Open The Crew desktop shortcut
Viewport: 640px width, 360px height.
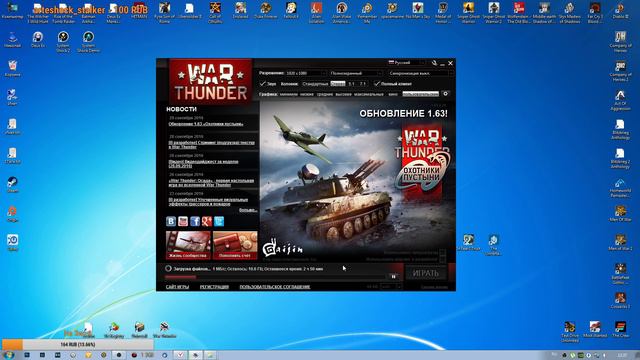(620, 329)
